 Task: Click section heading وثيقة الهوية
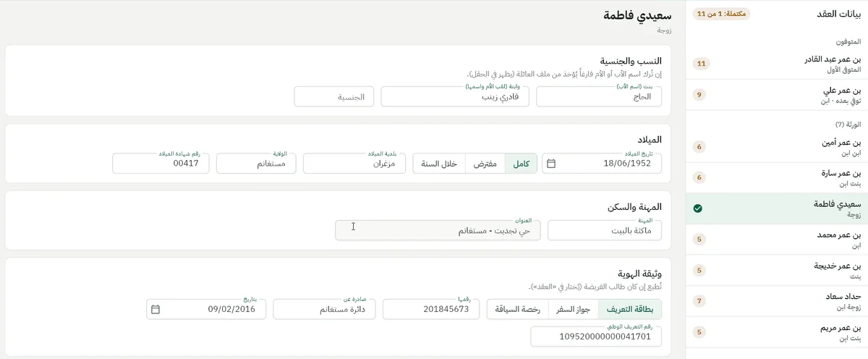coord(639,274)
